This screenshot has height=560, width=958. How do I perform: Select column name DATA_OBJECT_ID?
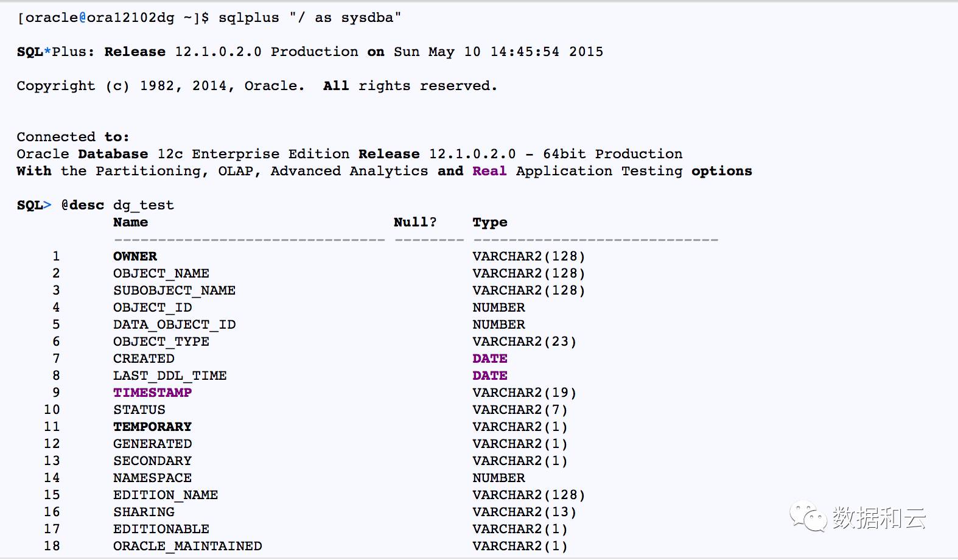point(174,324)
